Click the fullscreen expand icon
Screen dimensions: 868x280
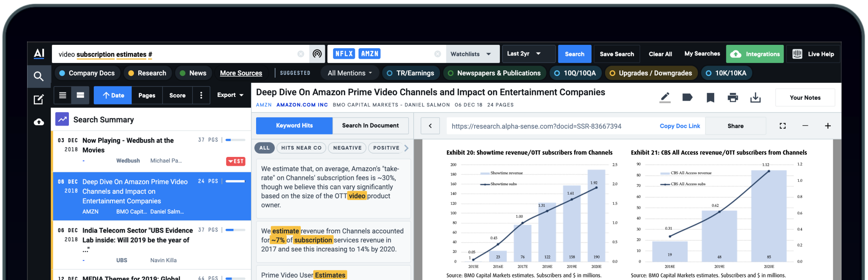pyautogui.click(x=783, y=126)
